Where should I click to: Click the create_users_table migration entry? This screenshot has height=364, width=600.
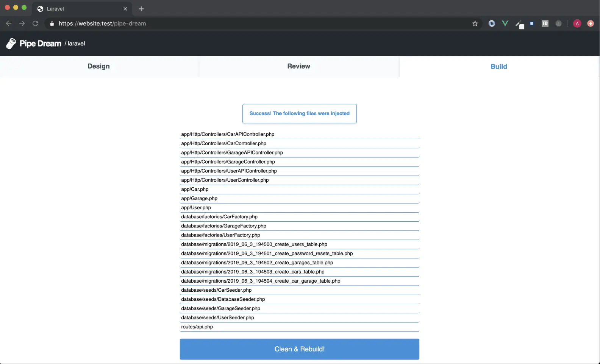click(x=300, y=244)
